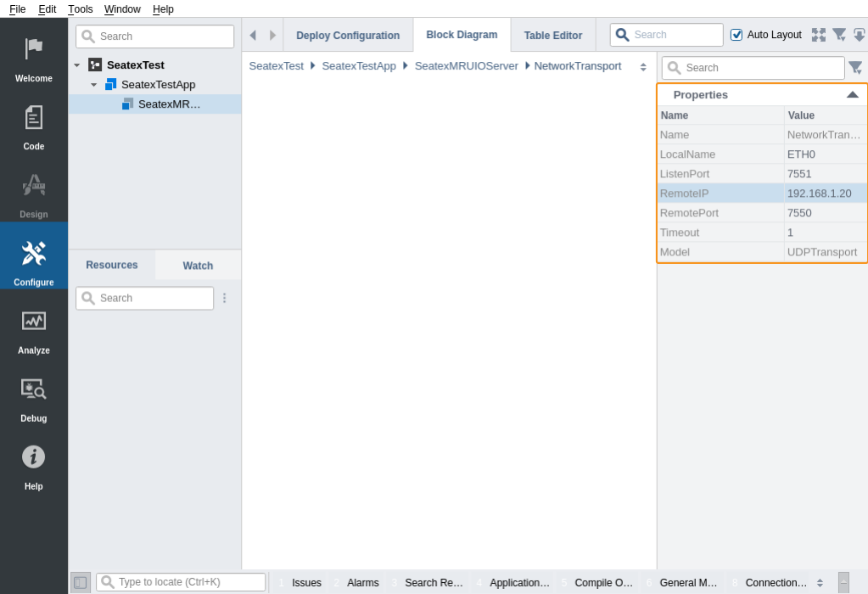Collapse the Properties section
Viewport: 868px width, 594px height.
[852, 95]
